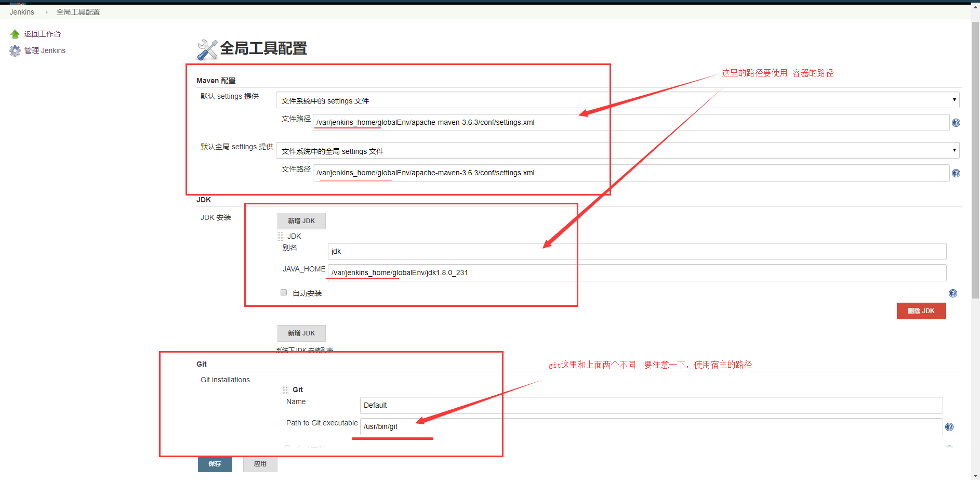Open help for the 默认全局 settings file path
Image resolution: width=980 pixels, height=480 pixels.
[956, 173]
